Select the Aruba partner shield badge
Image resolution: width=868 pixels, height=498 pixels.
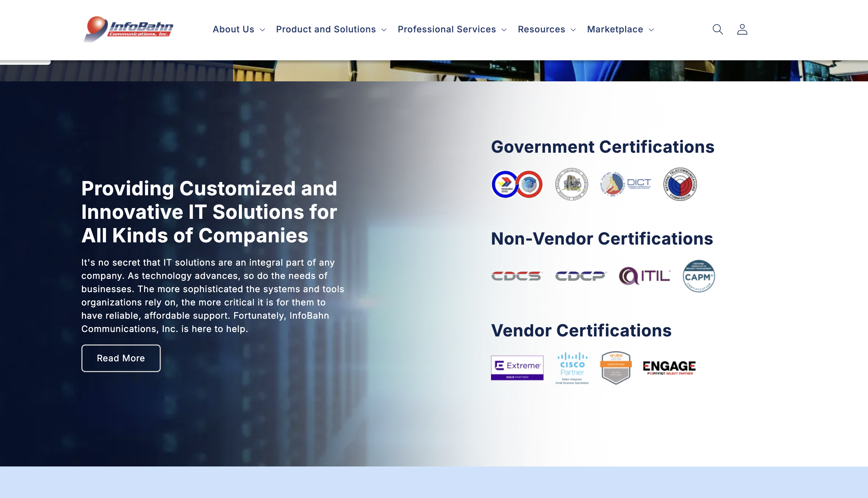click(616, 368)
